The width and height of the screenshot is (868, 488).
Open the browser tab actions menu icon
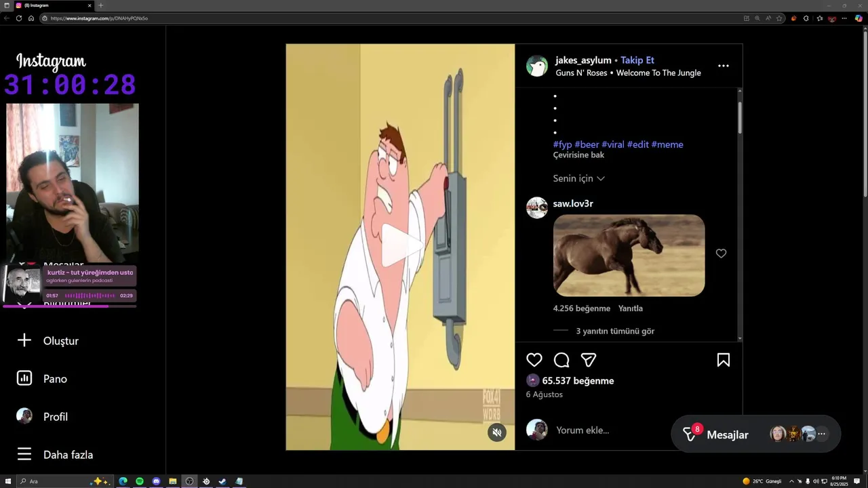pos(6,5)
